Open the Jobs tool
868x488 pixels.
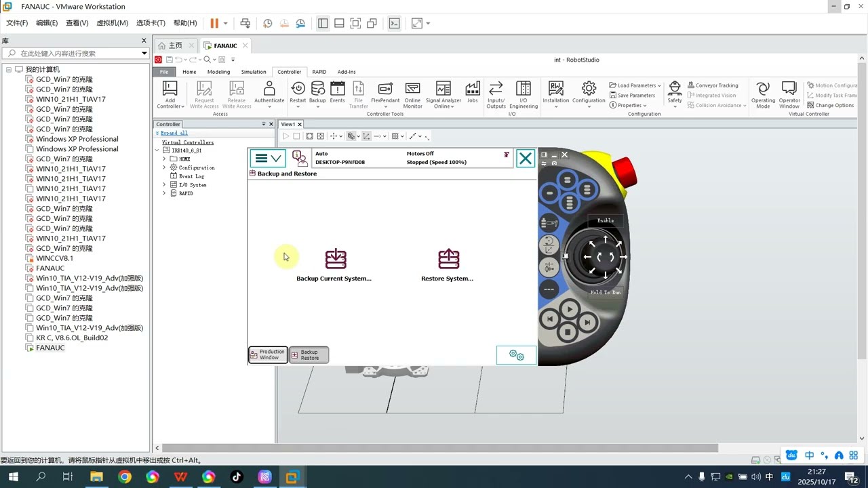click(x=472, y=93)
